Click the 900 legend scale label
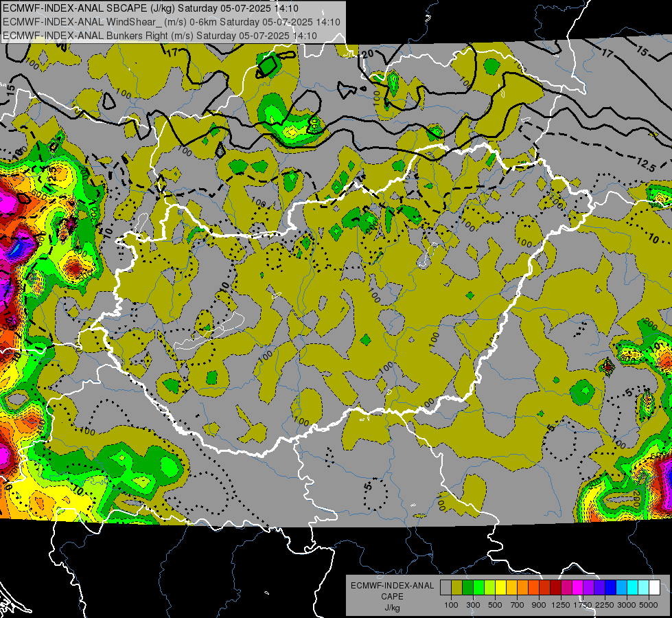Screen dimensions: 672x618 [539, 605]
